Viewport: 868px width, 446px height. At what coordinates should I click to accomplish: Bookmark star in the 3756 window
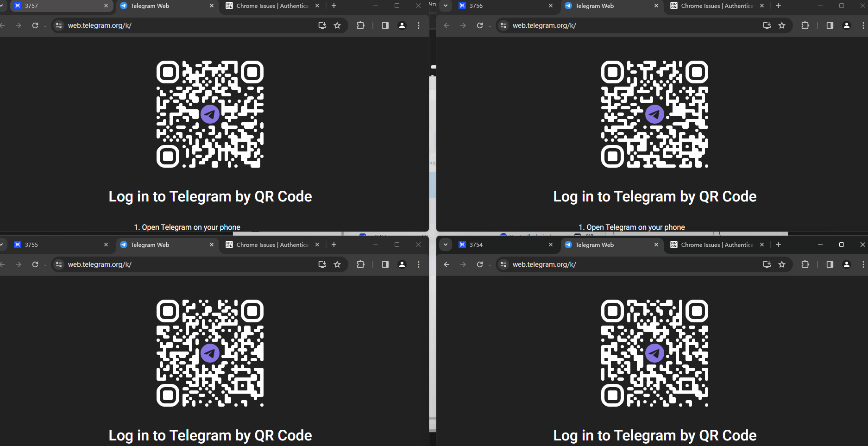pos(782,25)
